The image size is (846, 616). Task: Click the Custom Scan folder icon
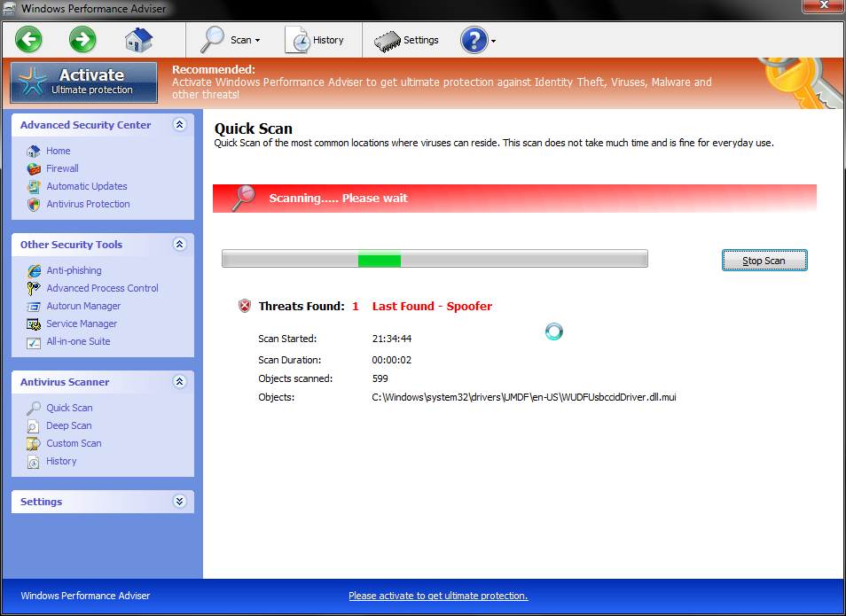click(34, 444)
